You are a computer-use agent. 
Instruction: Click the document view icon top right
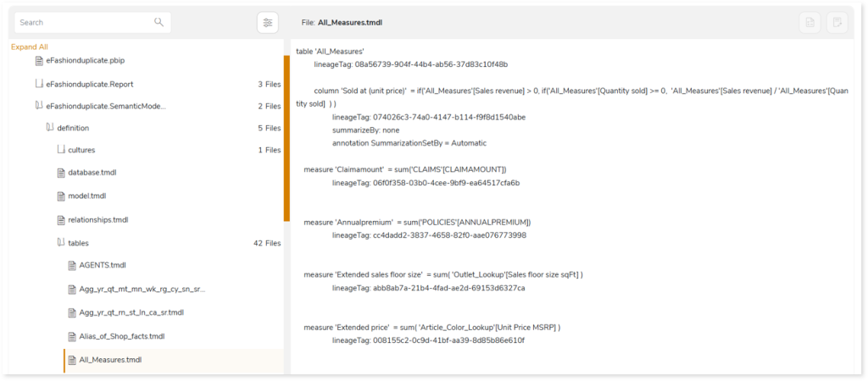[x=810, y=23]
